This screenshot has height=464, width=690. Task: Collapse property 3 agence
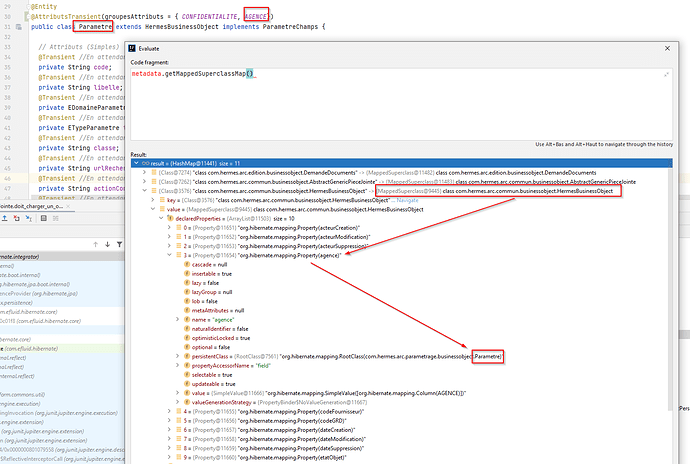coord(169,255)
